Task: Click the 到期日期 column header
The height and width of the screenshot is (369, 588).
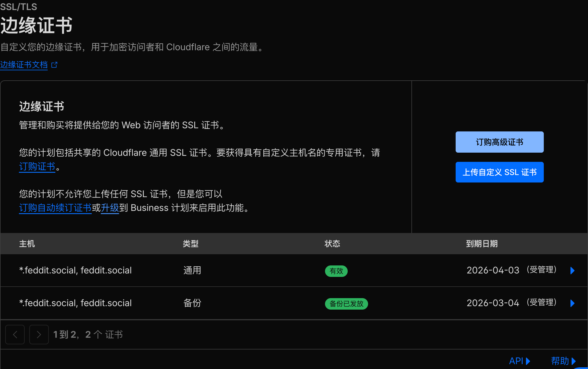Action: click(x=481, y=244)
